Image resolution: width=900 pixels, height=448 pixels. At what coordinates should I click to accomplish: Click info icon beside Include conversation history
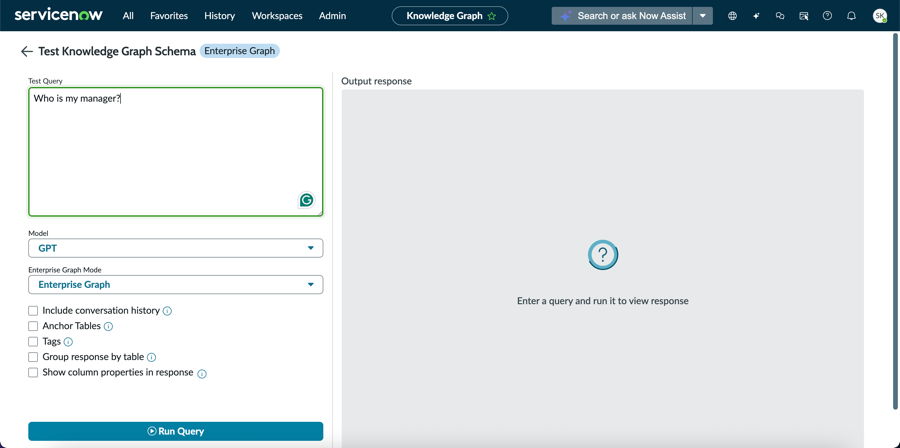(167, 311)
